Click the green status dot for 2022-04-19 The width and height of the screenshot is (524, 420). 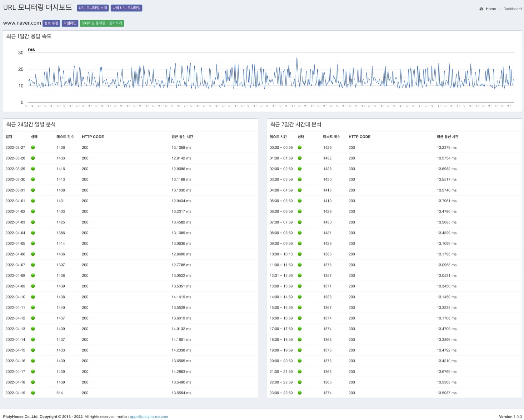33,393
